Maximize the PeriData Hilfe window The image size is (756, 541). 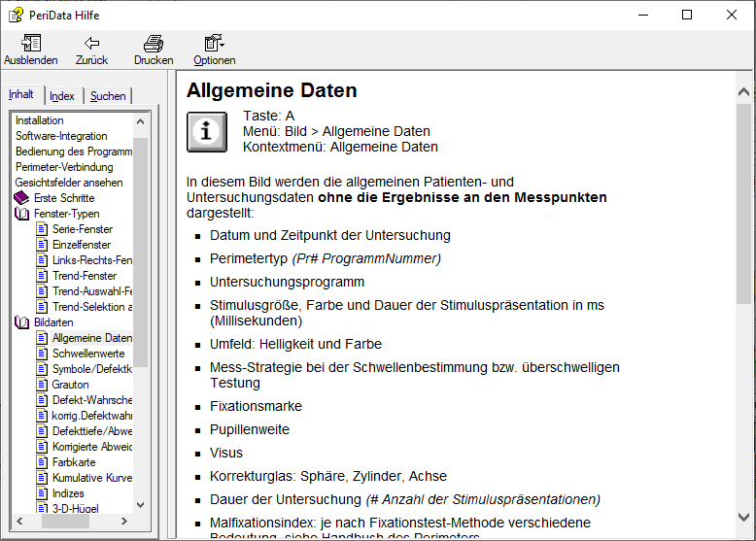(x=687, y=15)
